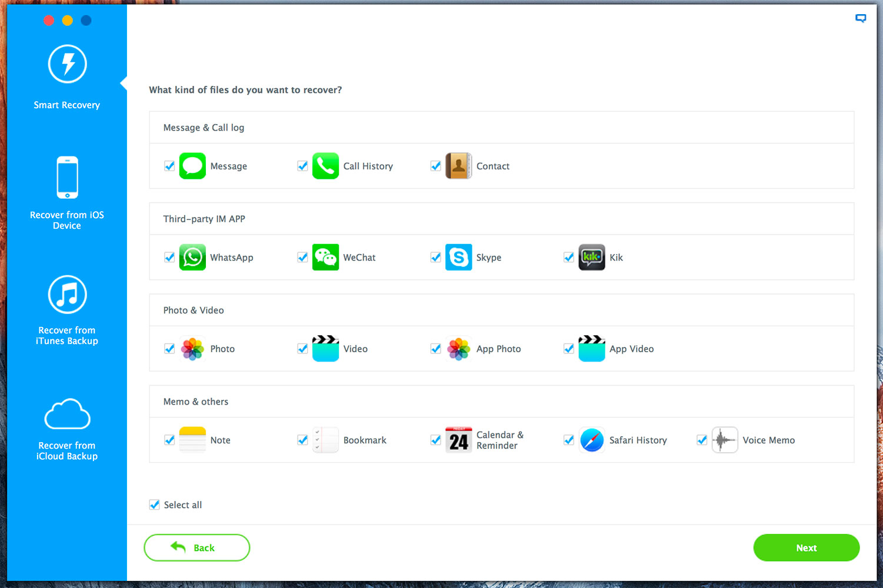The height and width of the screenshot is (588, 883).
Task: Uncheck the Contact checkbox
Action: click(435, 166)
